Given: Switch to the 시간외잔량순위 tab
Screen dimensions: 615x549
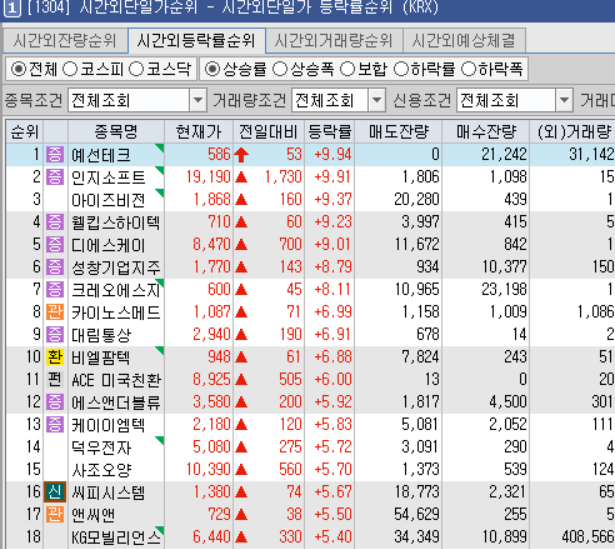Looking at the screenshot, I should 65,40.
